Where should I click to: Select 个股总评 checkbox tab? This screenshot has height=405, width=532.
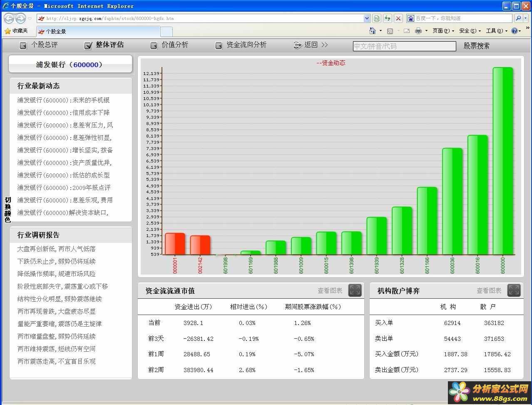39,45
